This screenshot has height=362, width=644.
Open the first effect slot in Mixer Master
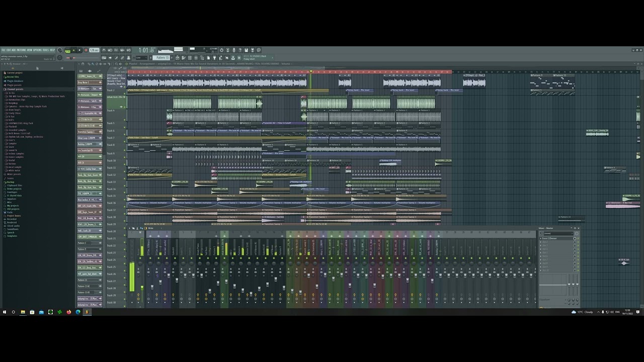[556, 238]
